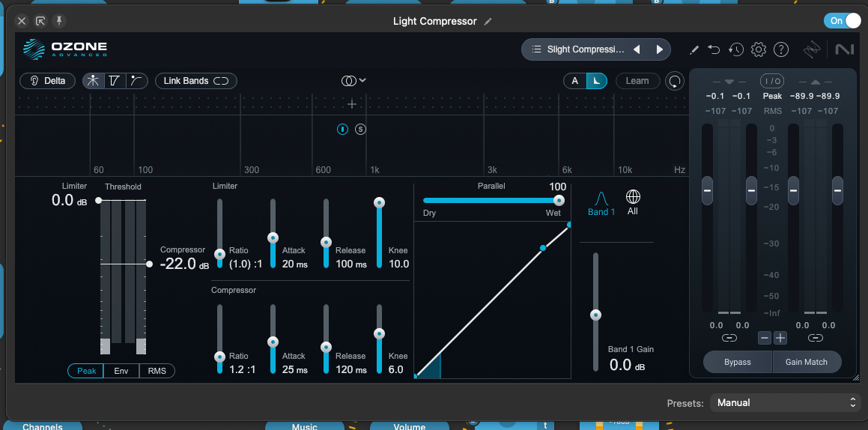
Task: Click the pencil edit icon in the Ozone header
Action: [x=694, y=49]
